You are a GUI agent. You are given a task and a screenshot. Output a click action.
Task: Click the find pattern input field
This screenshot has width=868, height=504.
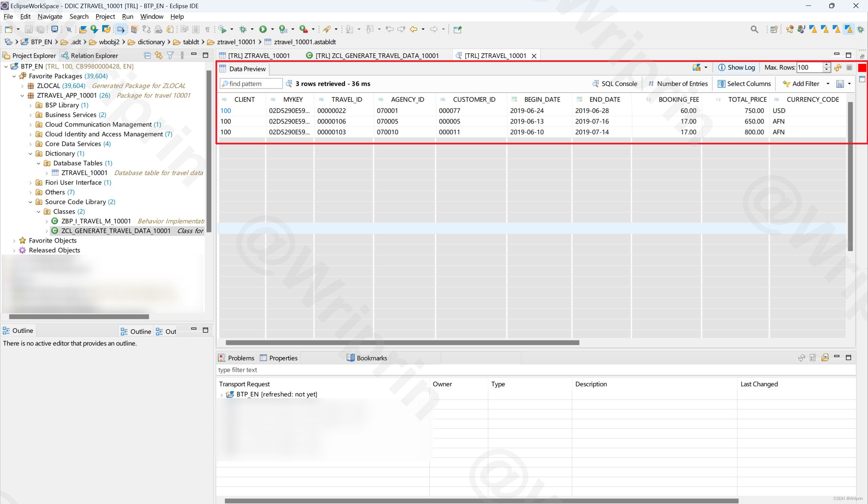[251, 83]
